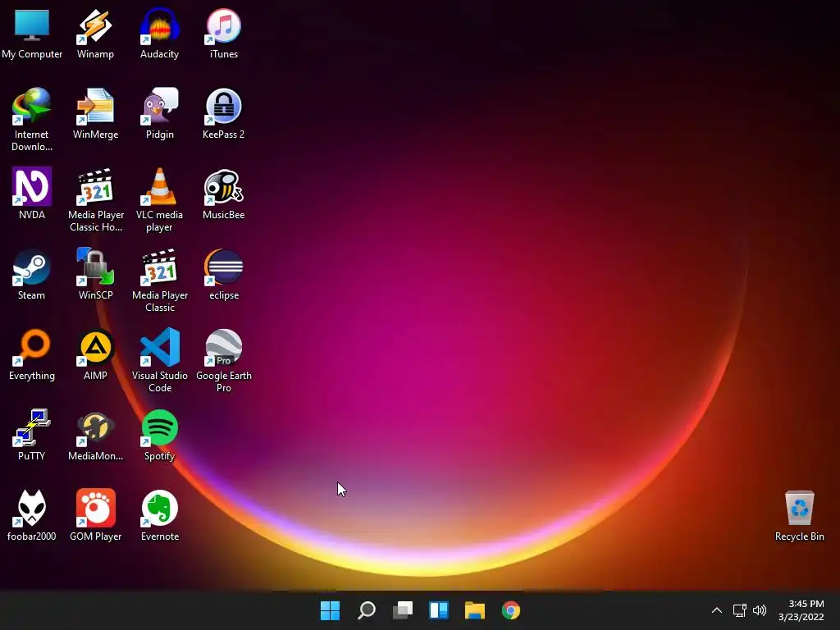Open taskbar Search
Image resolution: width=840 pixels, height=630 pixels.
pos(367,610)
